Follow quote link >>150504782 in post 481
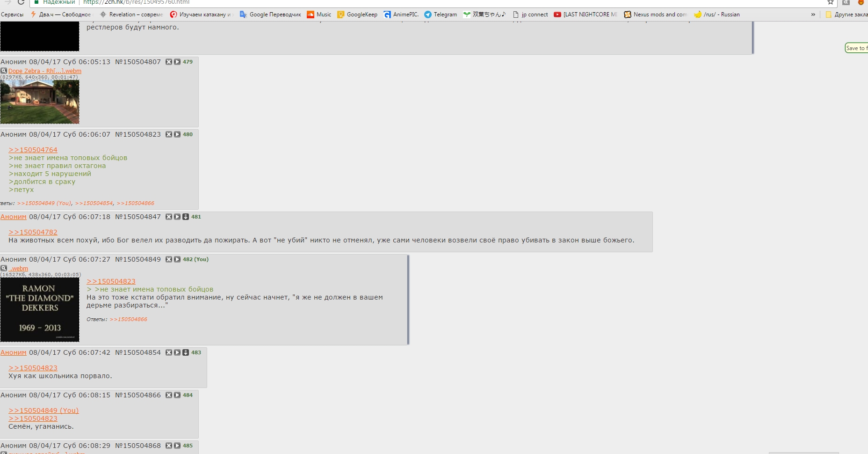This screenshot has height=454, width=868. [x=33, y=232]
